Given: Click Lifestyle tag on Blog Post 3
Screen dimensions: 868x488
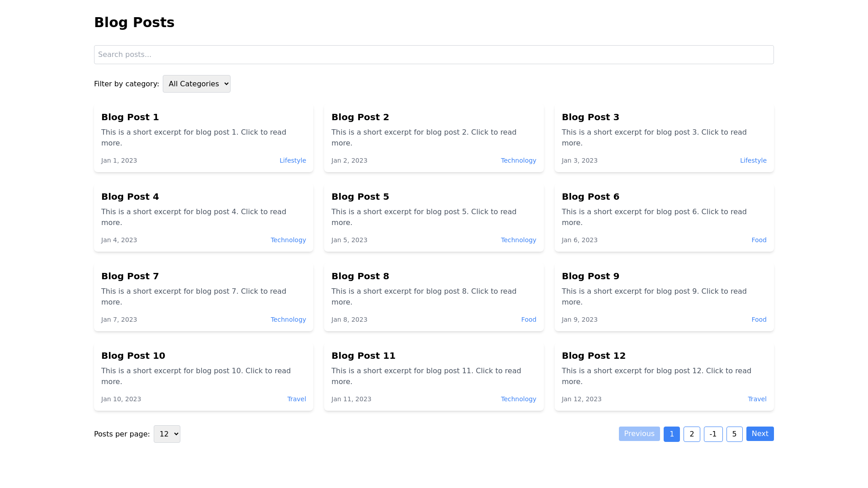Looking at the screenshot, I should [753, 160].
